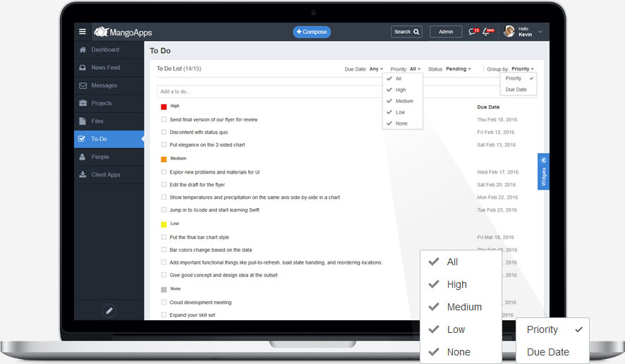Click Kevin's profile avatar
Screen dimensions: 625x364
(x=509, y=32)
